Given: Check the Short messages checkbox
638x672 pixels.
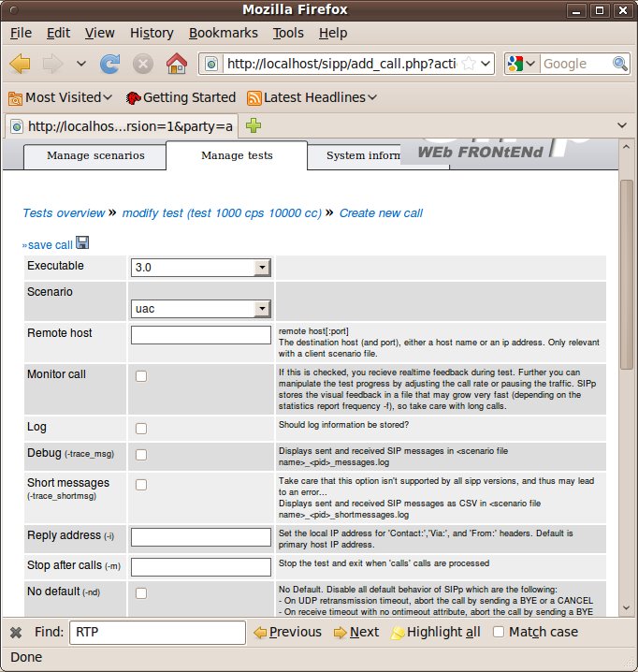Looking at the screenshot, I should tap(141, 485).
